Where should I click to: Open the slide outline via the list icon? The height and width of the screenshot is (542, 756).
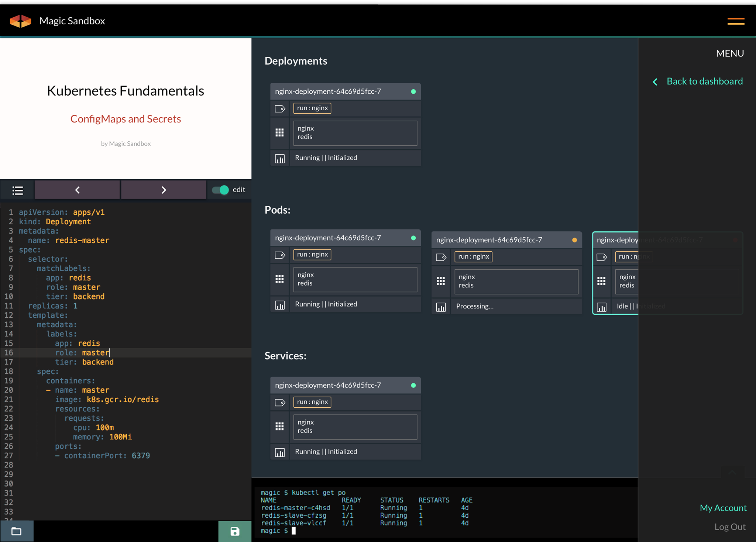click(x=17, y=190)
